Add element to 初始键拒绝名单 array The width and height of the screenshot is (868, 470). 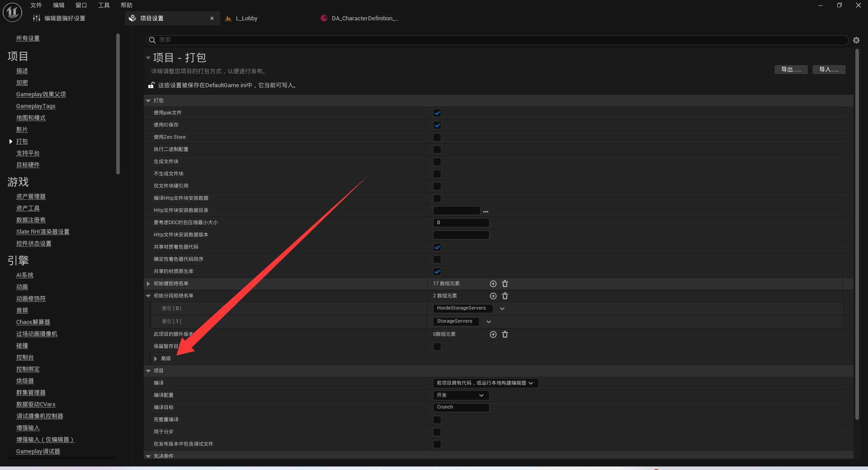tap(493, 284)
